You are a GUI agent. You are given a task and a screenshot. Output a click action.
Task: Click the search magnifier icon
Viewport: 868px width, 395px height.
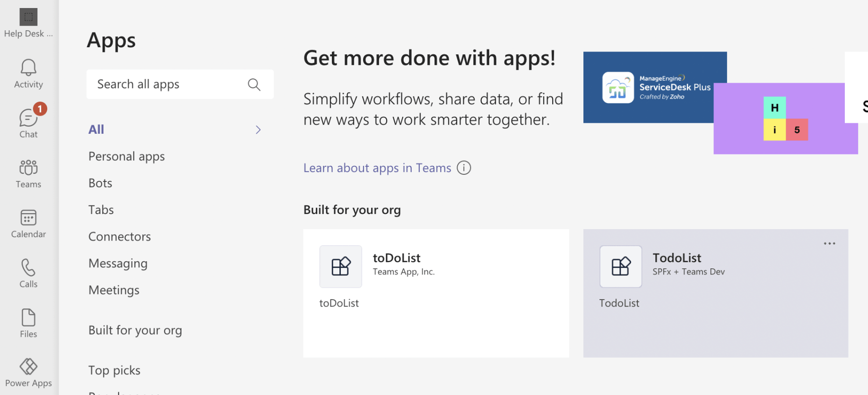254,85
